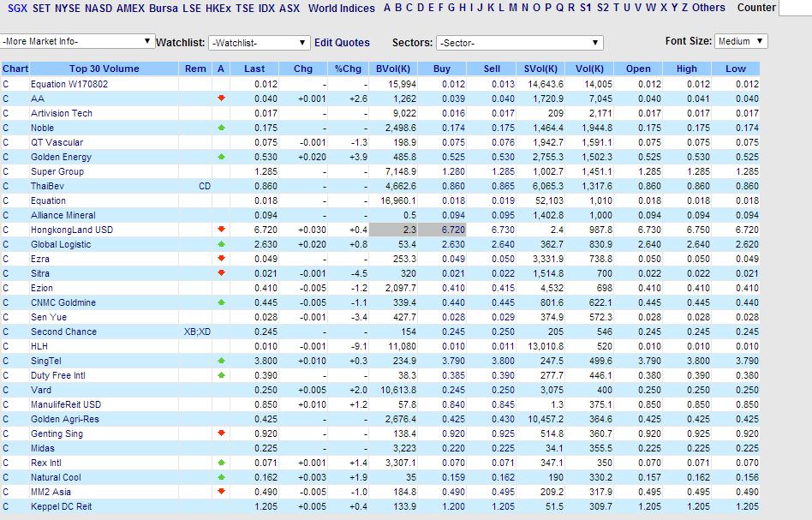Sort by Top 30 Volume header
This screenshot has height=520, width=812.
tap(104, 69)
